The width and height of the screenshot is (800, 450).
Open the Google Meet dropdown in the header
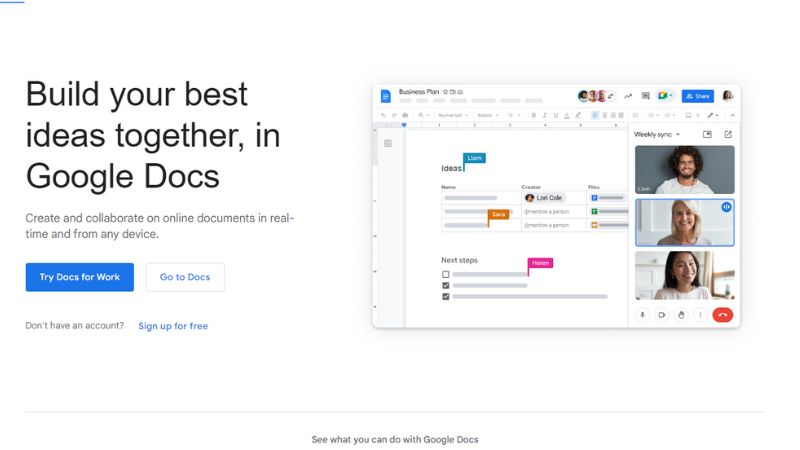[665, 96]
